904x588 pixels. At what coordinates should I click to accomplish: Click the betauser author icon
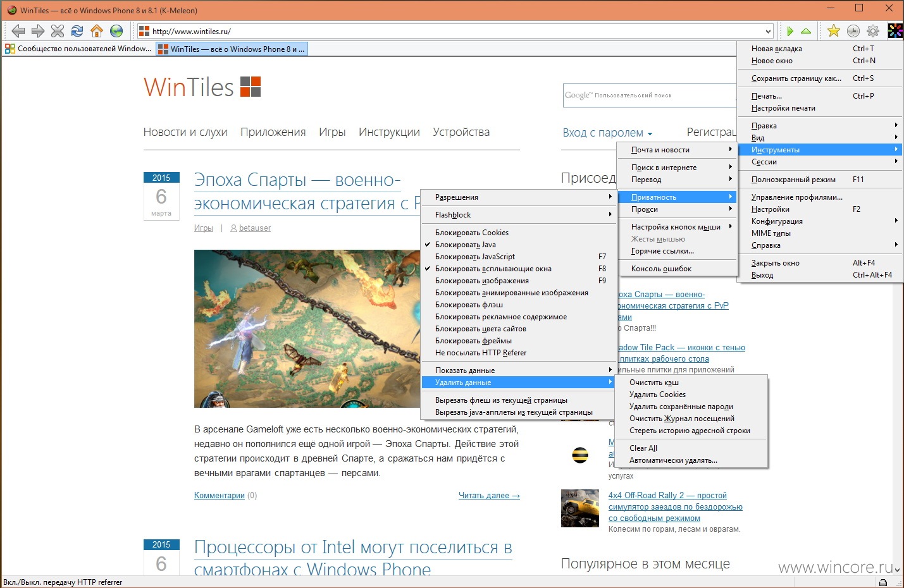233,228
